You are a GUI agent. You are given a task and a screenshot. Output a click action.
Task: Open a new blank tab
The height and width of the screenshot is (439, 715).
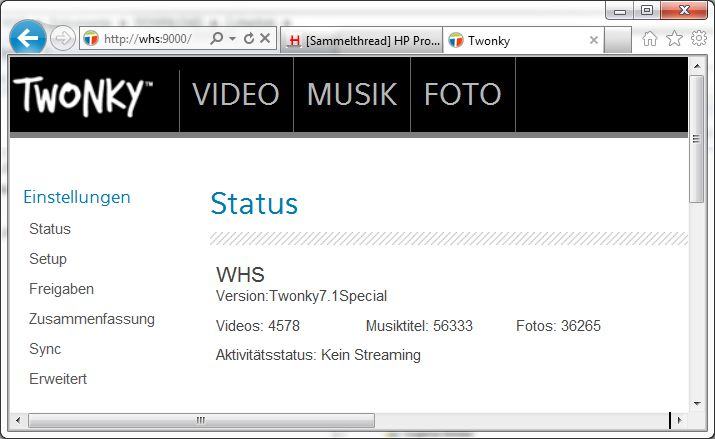[x=618, y=41]
